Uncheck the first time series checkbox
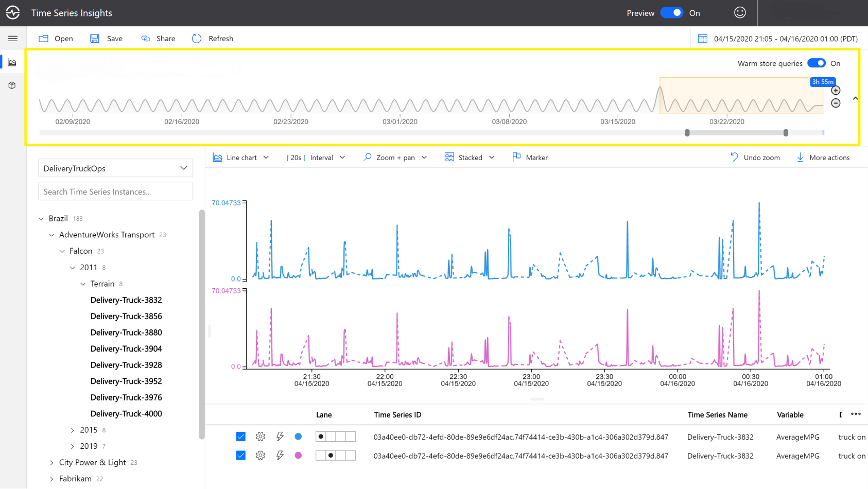This screenshot has width=868, height=489. coord(240,436)
